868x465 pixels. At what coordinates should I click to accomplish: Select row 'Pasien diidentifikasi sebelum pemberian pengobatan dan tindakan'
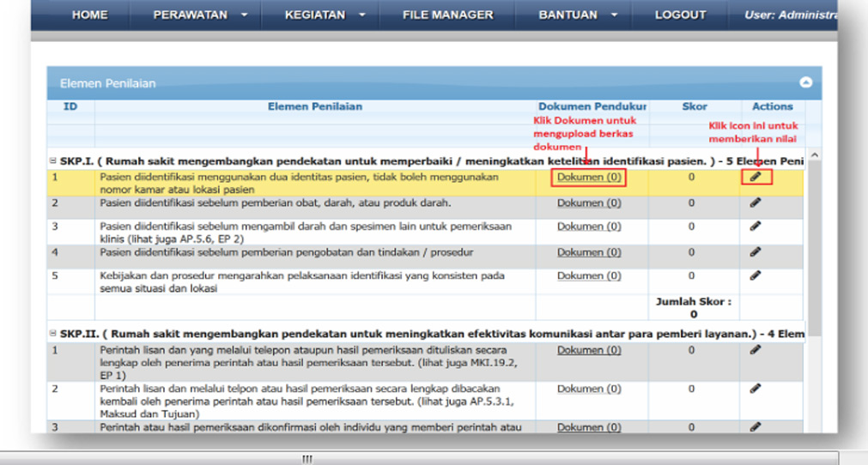[x=425, y=257]
